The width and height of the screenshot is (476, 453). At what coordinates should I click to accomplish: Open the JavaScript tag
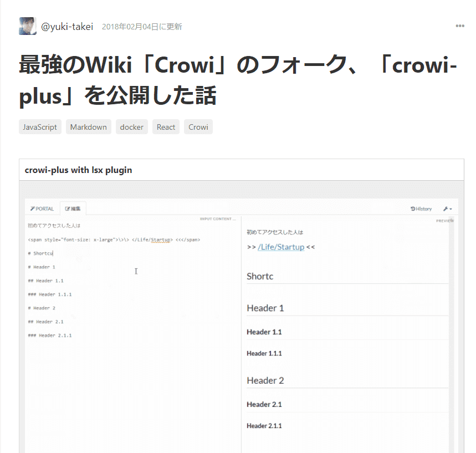point(40,127)
